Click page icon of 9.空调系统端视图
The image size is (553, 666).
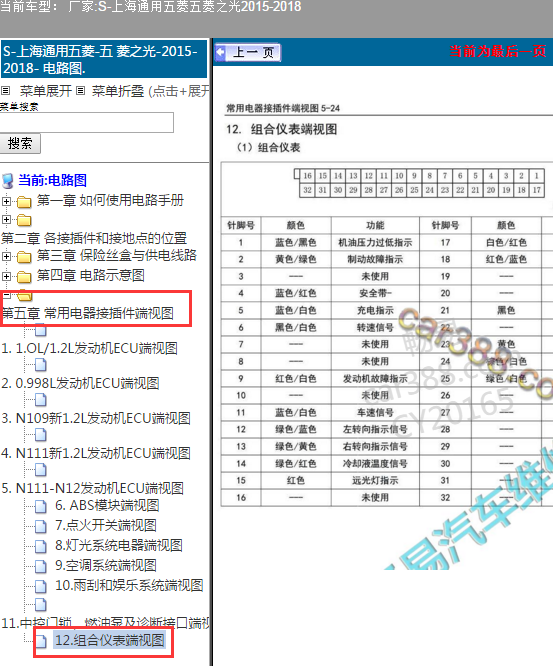click(41, 566)
